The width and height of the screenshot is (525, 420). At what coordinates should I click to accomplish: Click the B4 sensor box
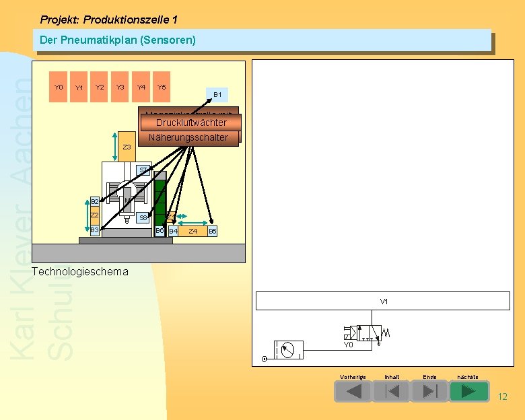(173, 231)
